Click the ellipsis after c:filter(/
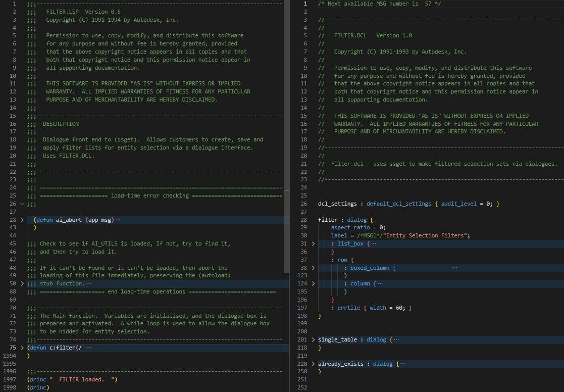The image size is (564, 392). click(89, 348)
